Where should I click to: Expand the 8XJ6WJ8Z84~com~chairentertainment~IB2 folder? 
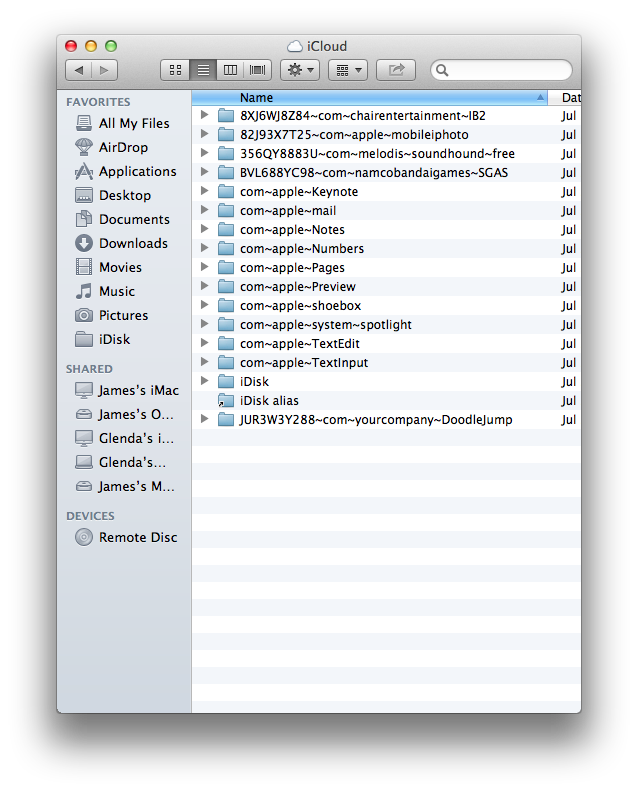(x=205, y=115)
